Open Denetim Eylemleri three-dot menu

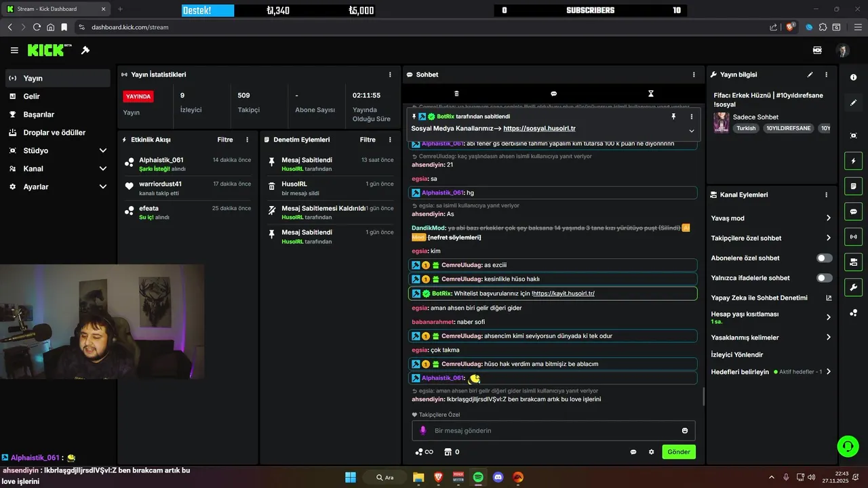pyautogui.click(x=390, y=140)
